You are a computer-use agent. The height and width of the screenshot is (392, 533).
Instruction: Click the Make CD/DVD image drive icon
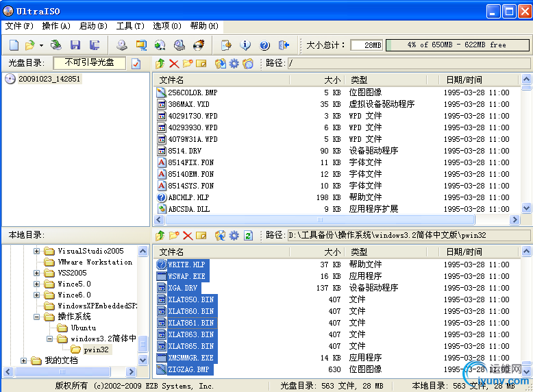click(122, 45)
